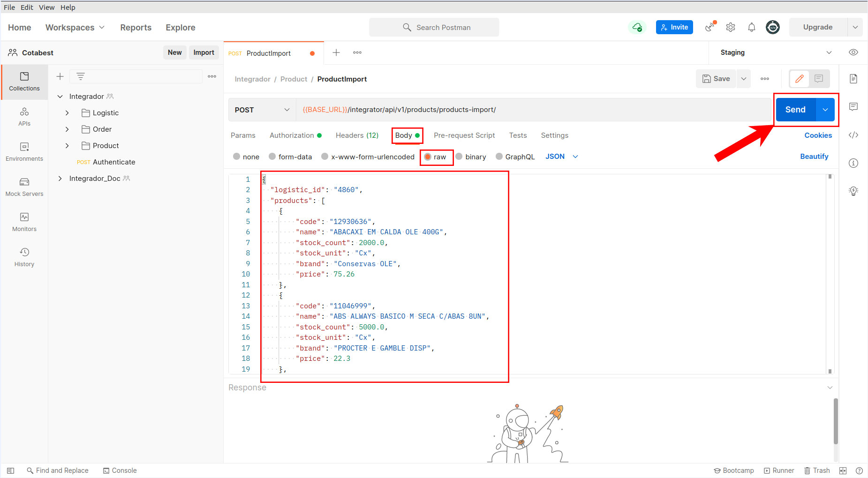This screenshot has height=478, width=868.
Task: Expand the Logistic folder
Action: (x=67, y=113)
